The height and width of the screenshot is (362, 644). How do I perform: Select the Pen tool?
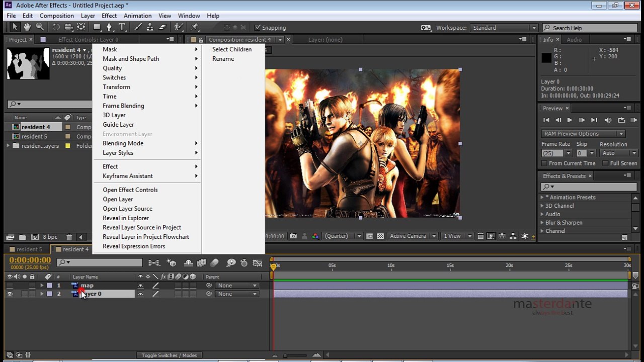point(109,27)
